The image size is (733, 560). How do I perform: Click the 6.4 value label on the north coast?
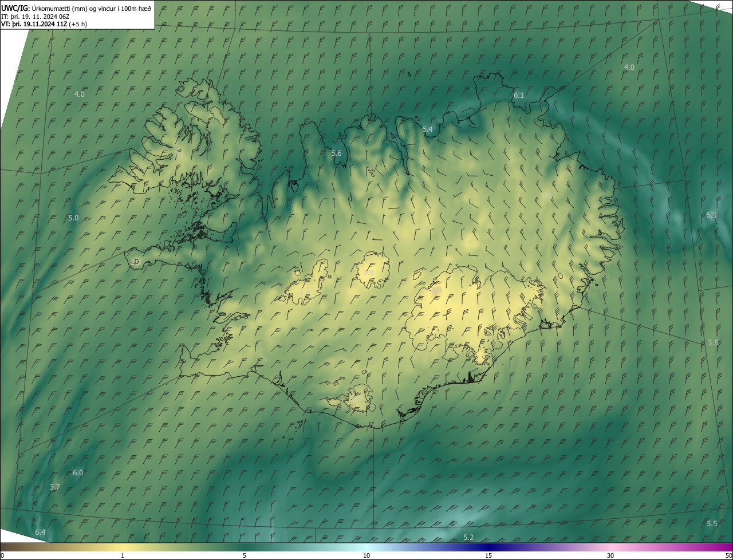[x=427, y=129]
